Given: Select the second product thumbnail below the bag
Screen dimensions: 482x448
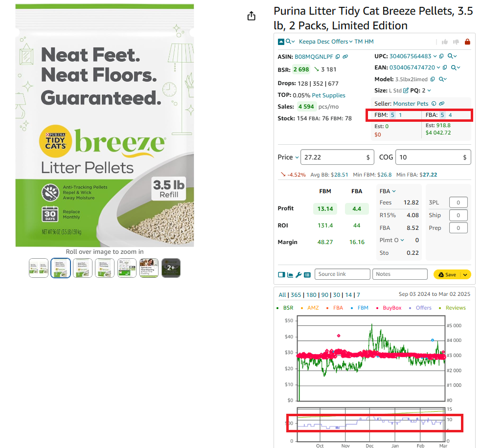Looking at the screenshot, I should (61, 268).
